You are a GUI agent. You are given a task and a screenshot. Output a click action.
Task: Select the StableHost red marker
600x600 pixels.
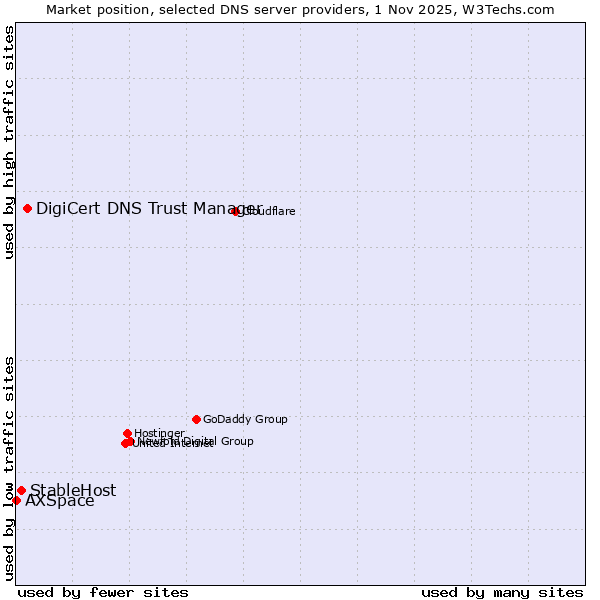click(21, 490)
